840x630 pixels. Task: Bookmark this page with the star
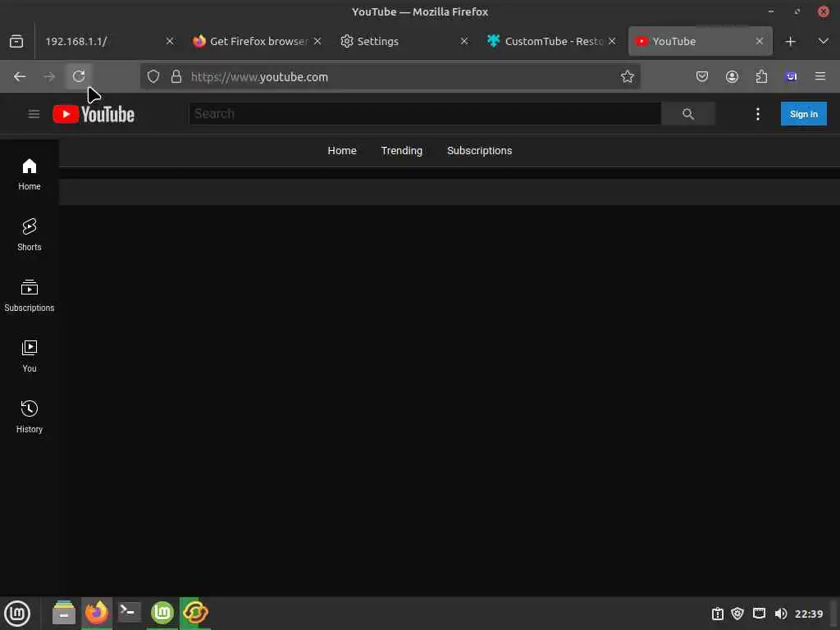tap(628, 76)
